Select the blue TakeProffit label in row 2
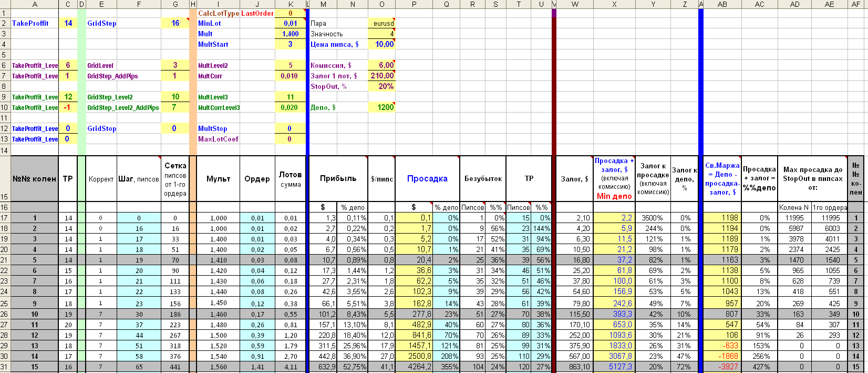Screen dimensions: 868x373 click(x=30, y=24)
